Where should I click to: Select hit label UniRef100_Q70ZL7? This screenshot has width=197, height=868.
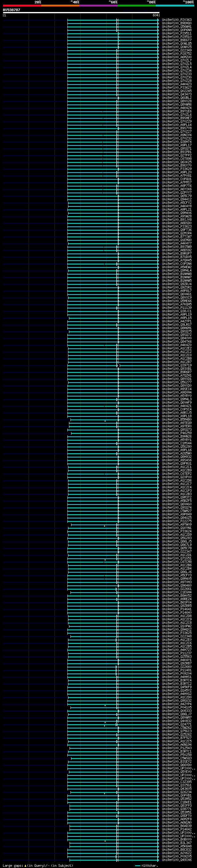[177, 60]
